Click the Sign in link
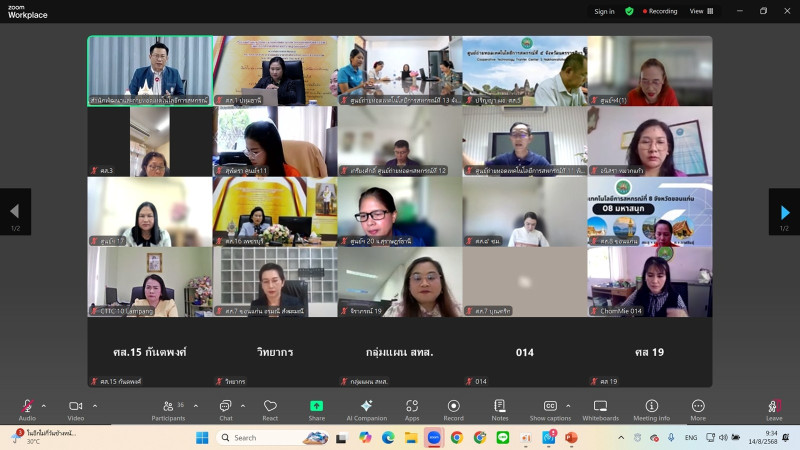Screen dimensions: 800x450 click(604, 11)
